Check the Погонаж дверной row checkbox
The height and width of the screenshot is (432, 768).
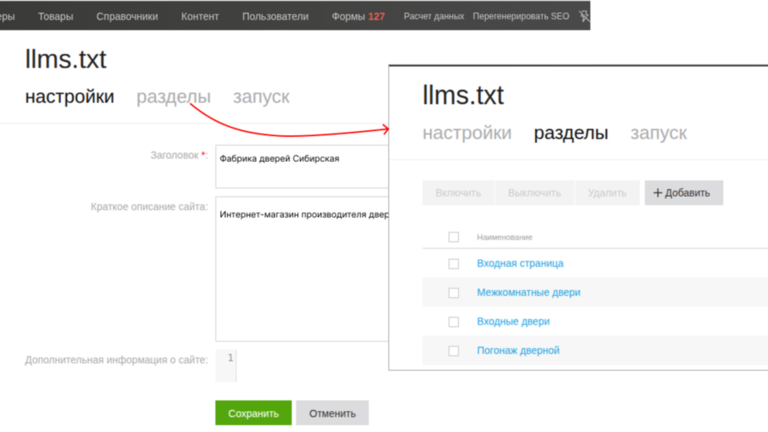[454, 351]
